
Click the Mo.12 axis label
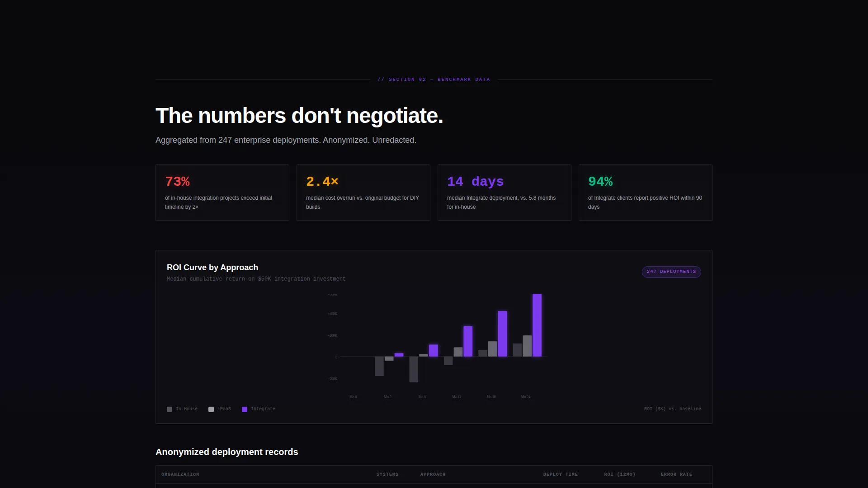(x=457, y=397)
